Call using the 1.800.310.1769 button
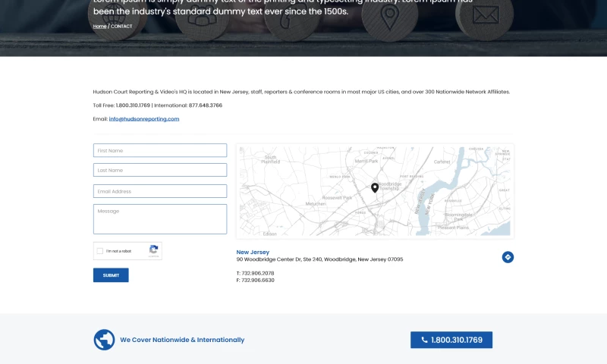Viewport: 607px width, 364px height. point(451,340)
